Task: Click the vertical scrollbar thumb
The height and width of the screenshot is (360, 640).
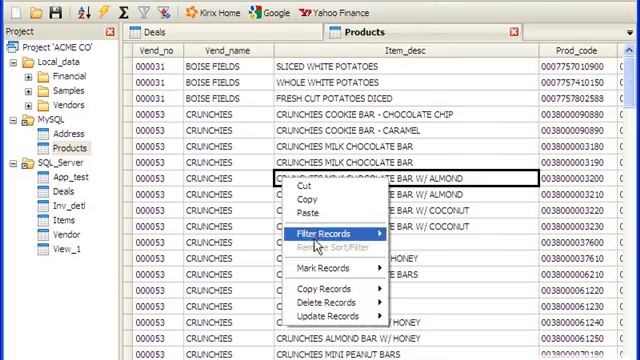Action: coord(629,82)
